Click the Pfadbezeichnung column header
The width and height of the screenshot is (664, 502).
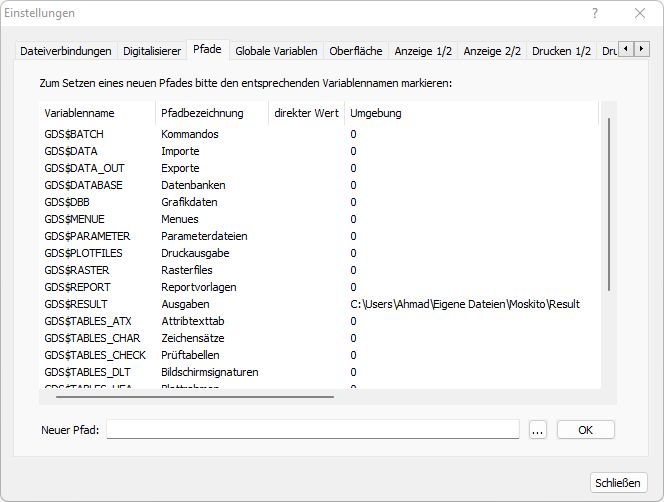point(212,113)
